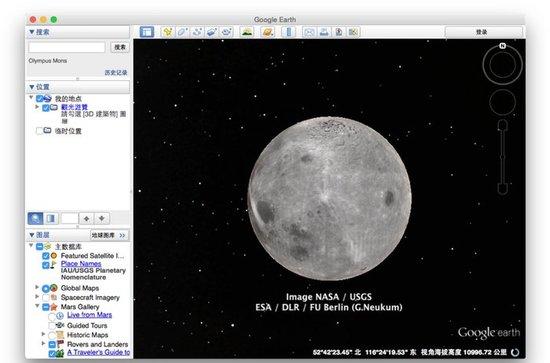This screenshot has width=550, height=363.
Task: Add a placemark with the yellow pushpin icon
Action: [167, 32]
